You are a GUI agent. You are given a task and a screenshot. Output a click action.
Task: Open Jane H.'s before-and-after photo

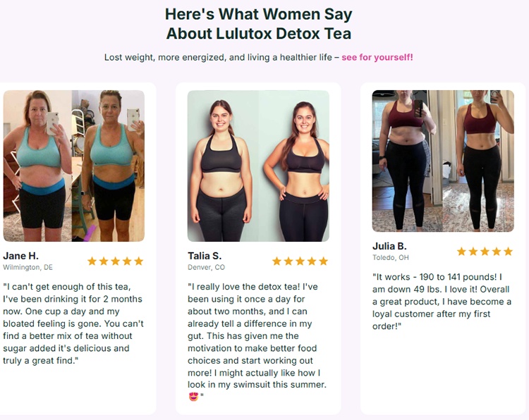click(74, 166)
